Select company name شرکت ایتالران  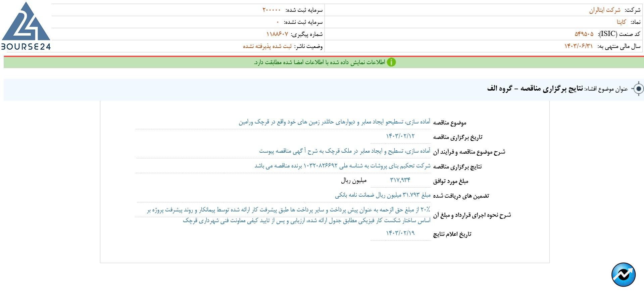point(605,10)
